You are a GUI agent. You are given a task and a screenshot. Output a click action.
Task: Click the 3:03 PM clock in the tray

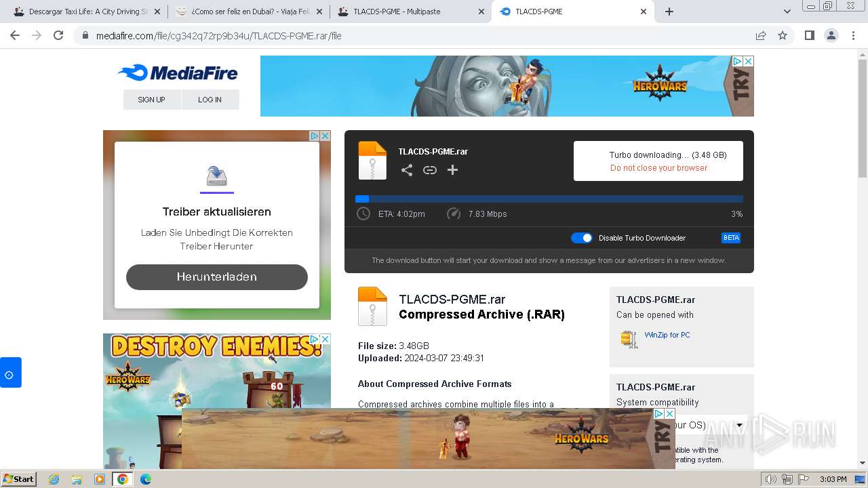pos(833,479)
